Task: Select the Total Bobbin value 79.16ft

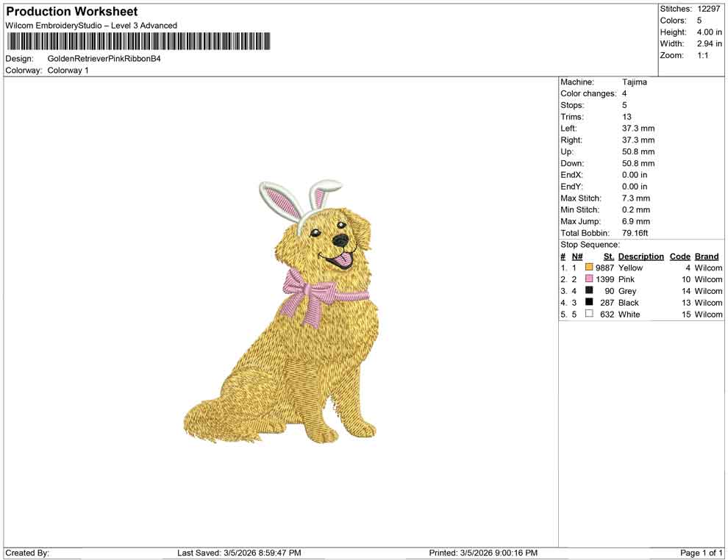Action: click(x=636, y=232)
